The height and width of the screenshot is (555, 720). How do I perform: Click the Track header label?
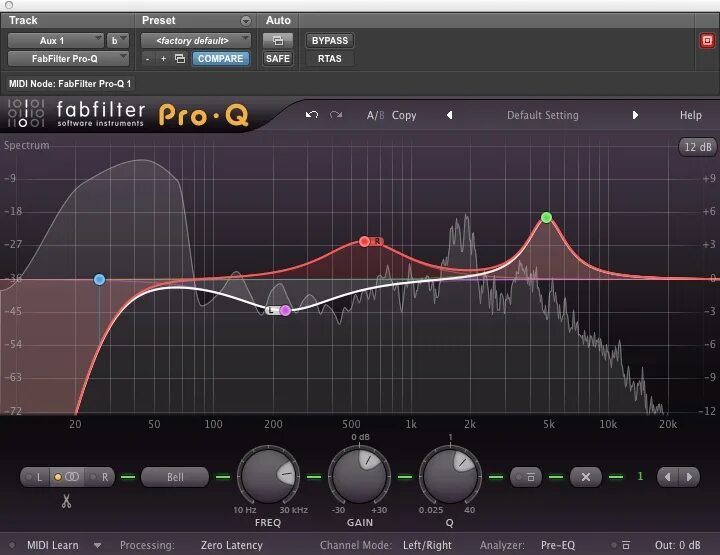pyautogui.click(x=23, y=20)
